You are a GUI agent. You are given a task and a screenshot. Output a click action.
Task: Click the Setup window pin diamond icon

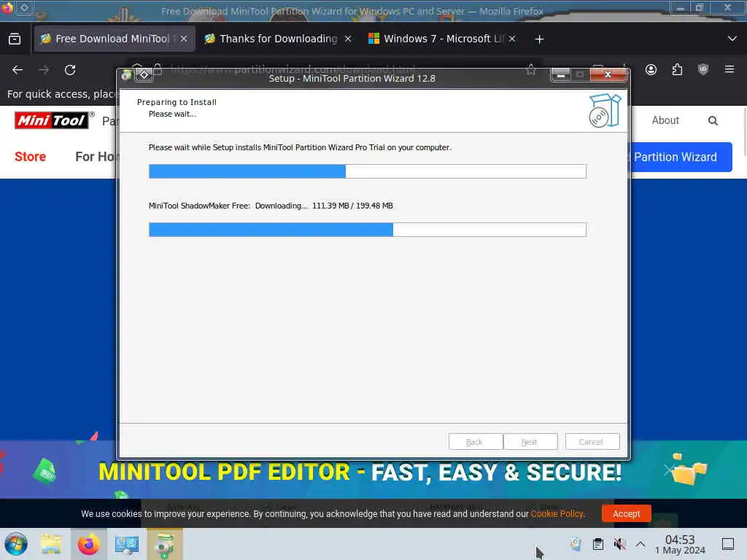[144, 75]
